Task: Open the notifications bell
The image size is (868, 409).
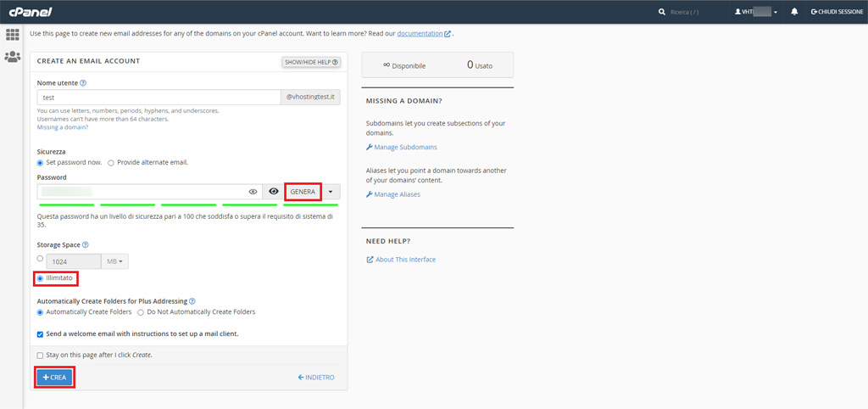Action: pos(794,12)
